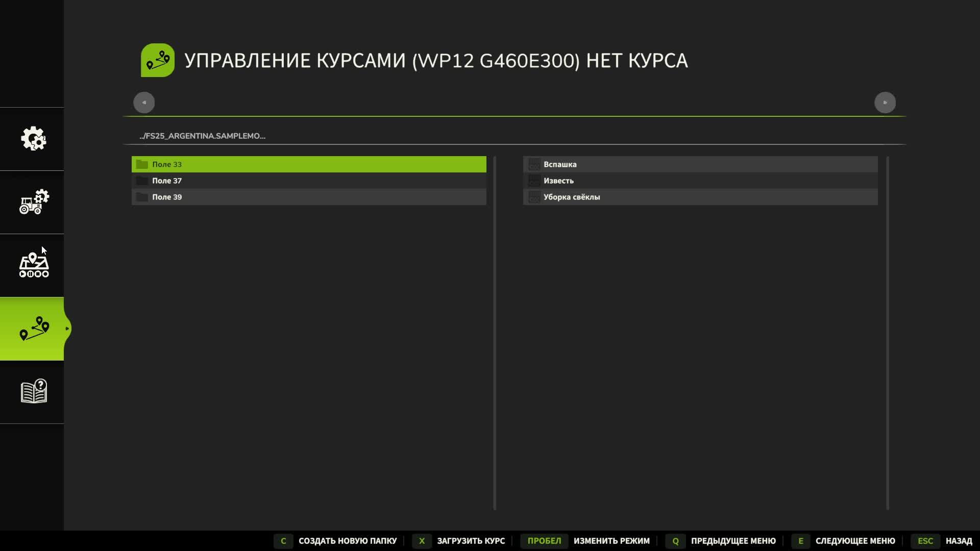
Task: Open the vehicle settings tractor-gear tab
Action: (x=34, y=202)
